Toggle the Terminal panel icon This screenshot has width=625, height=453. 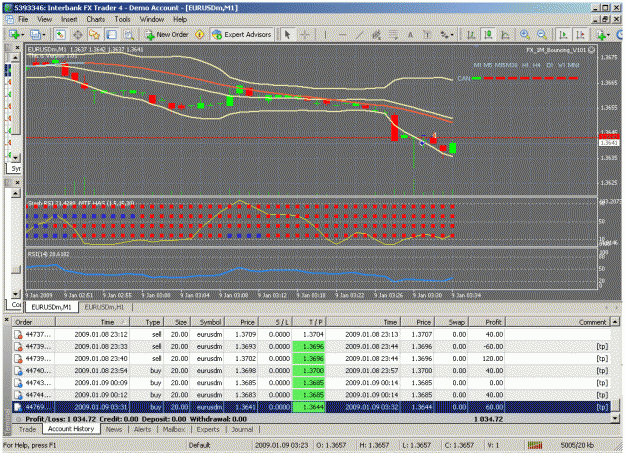click(x=112, y=35)
